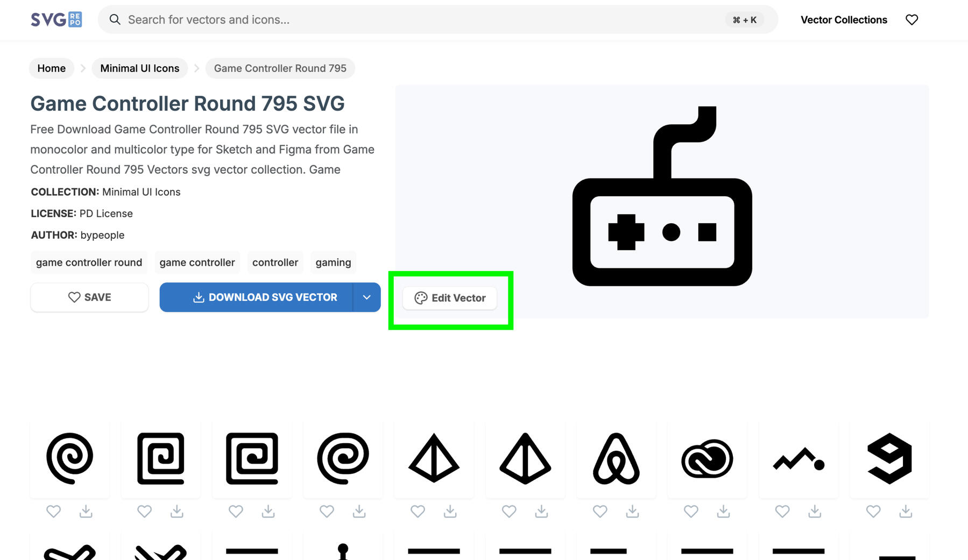This screenshot has height=560, width=968.
Task: Go to Home breadcrumb
Action: pos(51,68)
